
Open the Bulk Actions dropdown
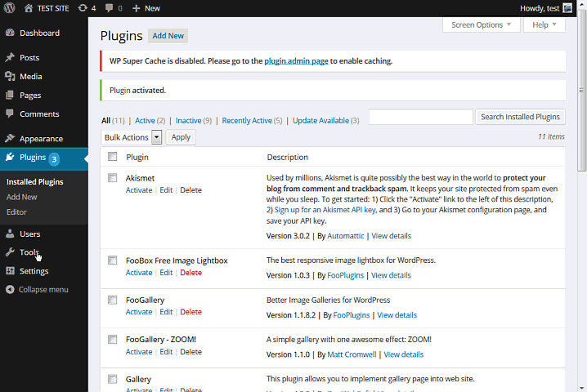click(x=132, y=137)
